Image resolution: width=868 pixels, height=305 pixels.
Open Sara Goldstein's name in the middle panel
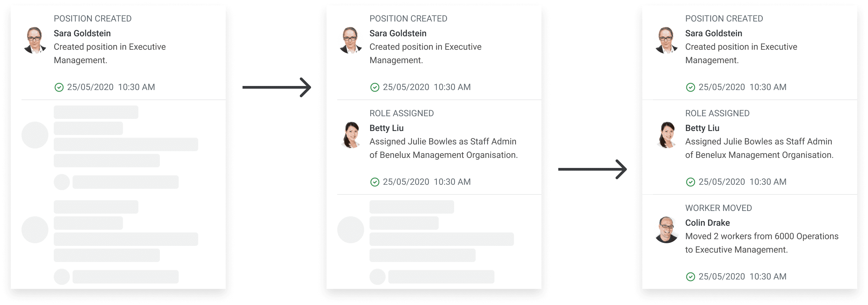pos(398,33)
